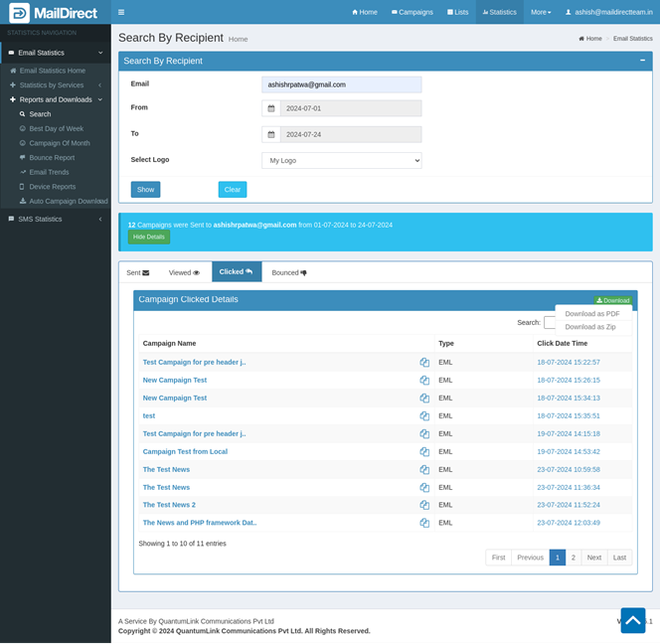
Task: Click copy icon for Campaign Test from Local
Action: [424, 452]
